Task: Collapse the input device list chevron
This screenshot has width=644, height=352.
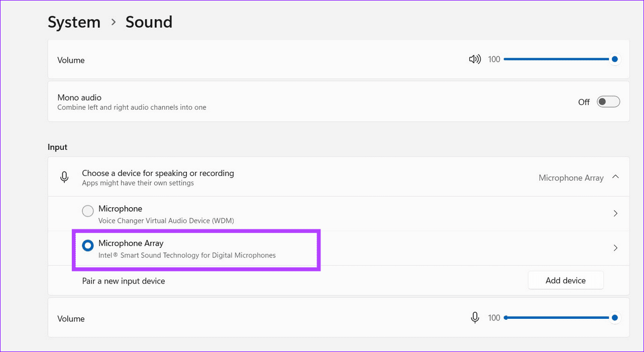Action: click(615, 177)
